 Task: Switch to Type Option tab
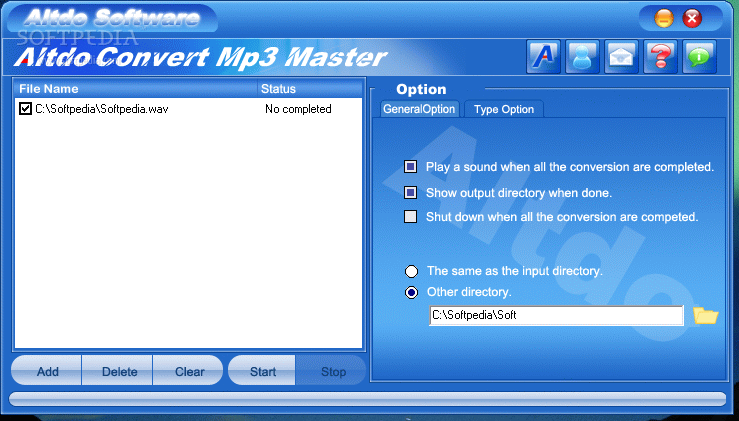504,109
